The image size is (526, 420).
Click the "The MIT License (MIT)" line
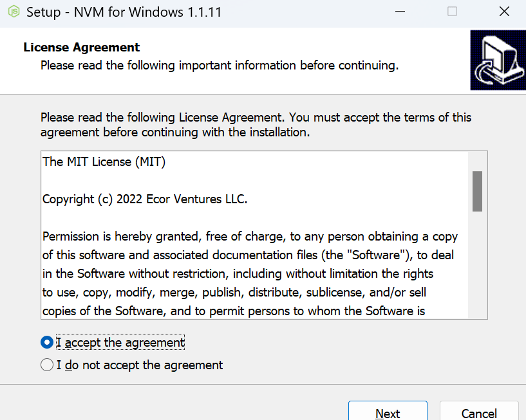click(x=104, y=162)
